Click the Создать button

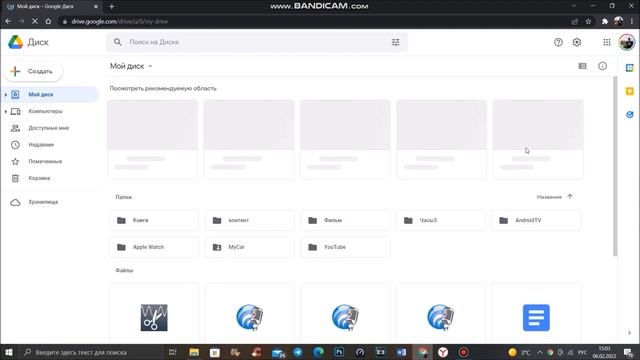pyautogui.click(x=33, y=71)
